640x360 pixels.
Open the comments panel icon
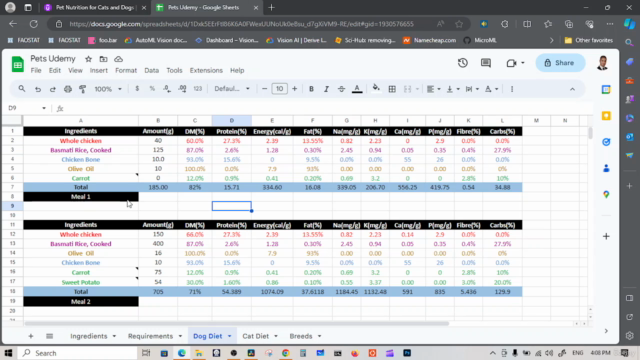click(486, 63)
